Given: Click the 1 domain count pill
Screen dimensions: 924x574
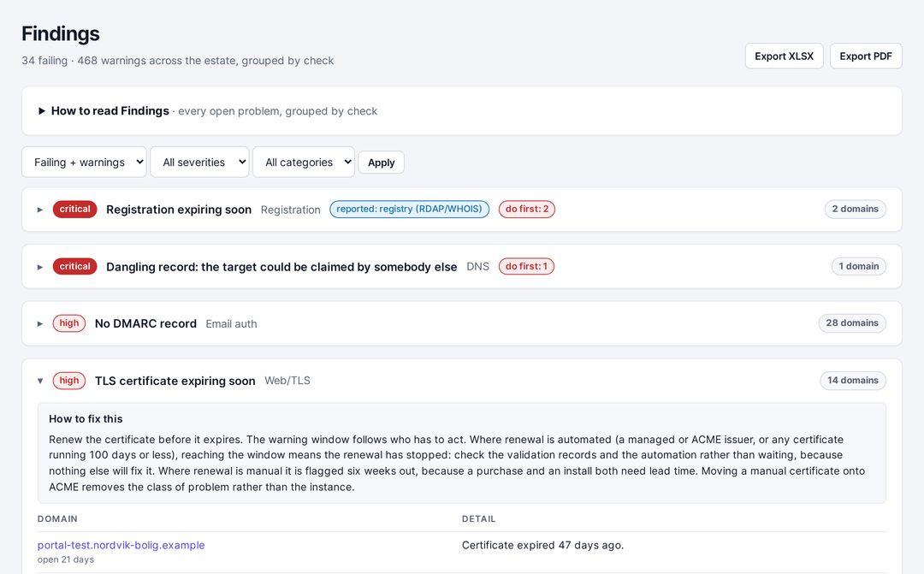Looking at the screenshot, I should (x=859, y=266).
